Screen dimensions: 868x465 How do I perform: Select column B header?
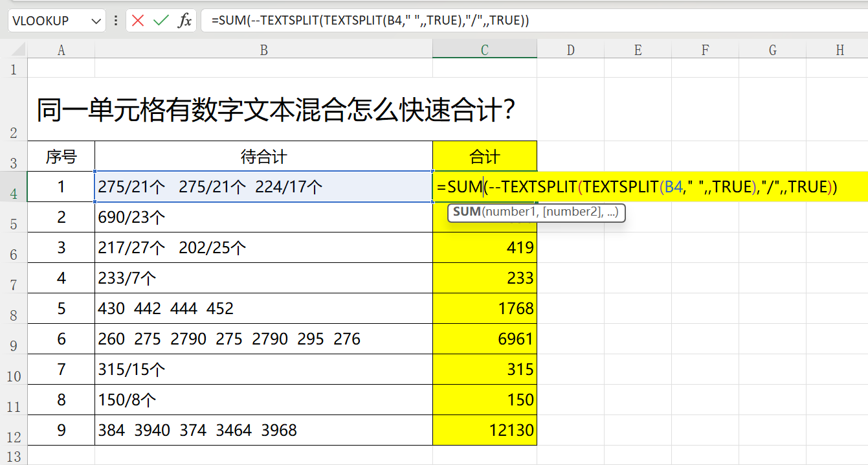(263, 50)
